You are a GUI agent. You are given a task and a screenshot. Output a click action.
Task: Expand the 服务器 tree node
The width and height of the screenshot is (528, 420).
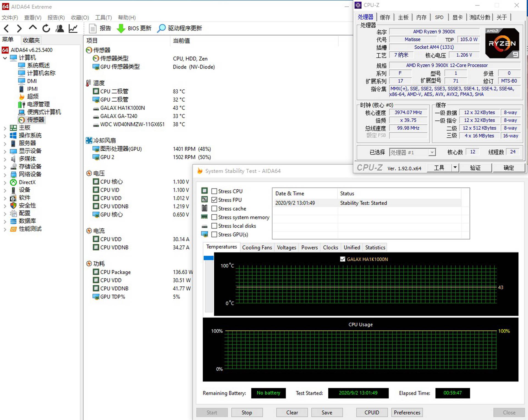[5, 143]
